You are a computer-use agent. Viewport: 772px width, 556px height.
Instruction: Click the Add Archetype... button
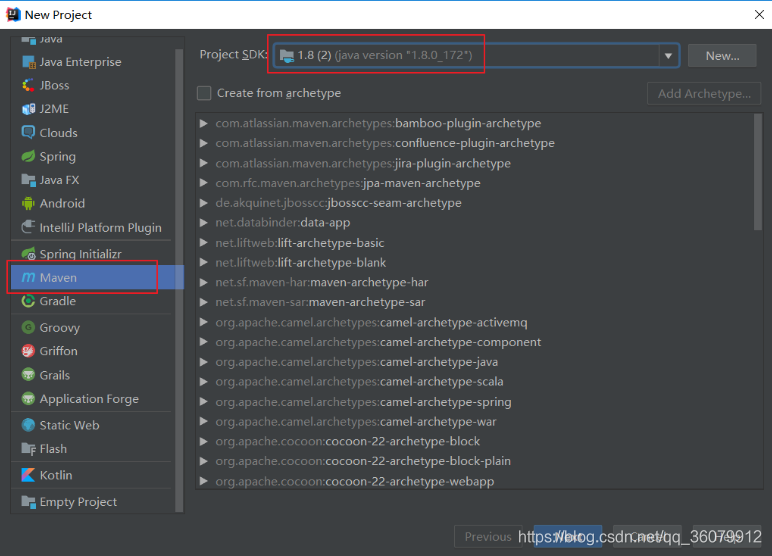(x=704, y=94)
